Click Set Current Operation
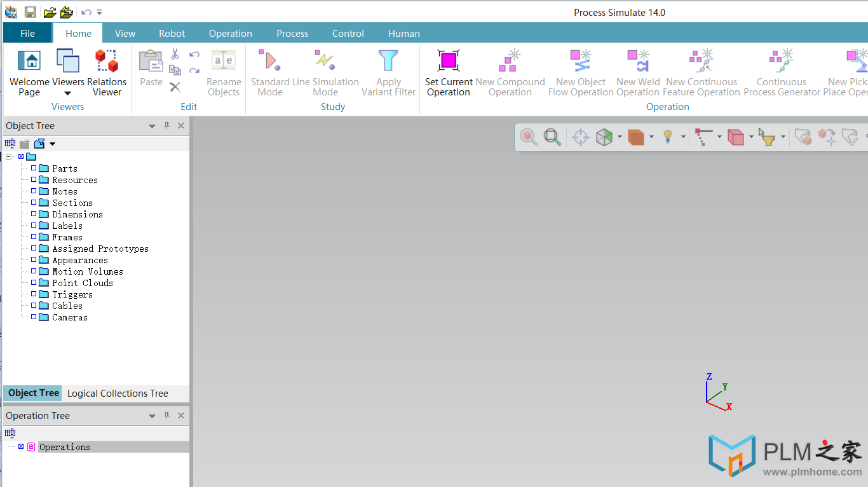Image resolution: width=868 pixels, height=487 pixels. coord(449,72)
